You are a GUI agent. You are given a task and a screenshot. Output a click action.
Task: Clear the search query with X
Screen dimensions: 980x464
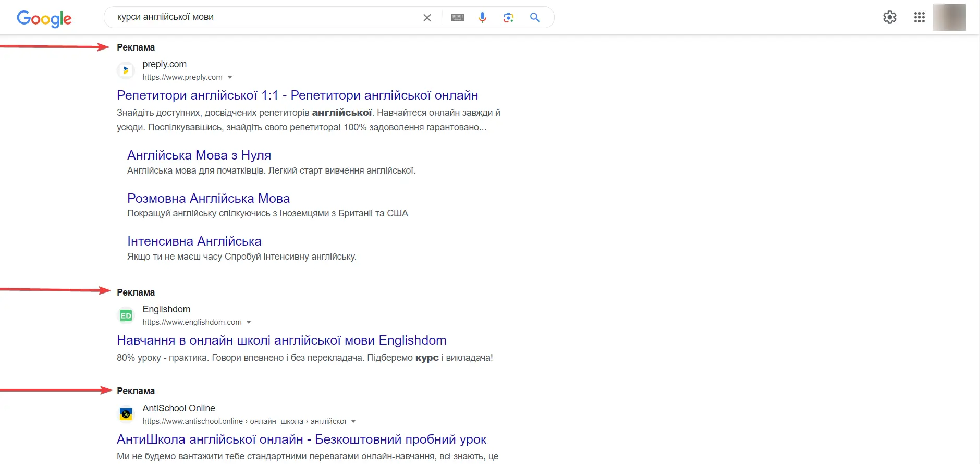coord(427,18)
